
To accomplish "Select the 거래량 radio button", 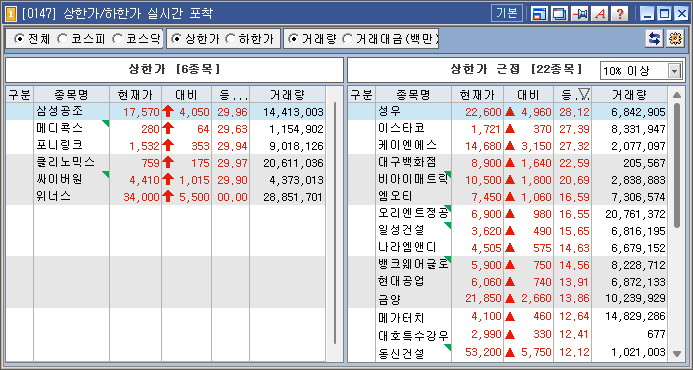I will 293,39.
